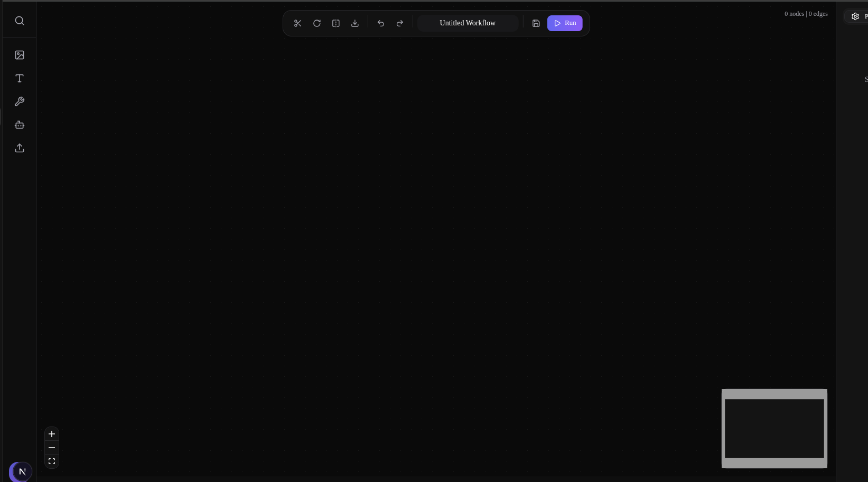Redo the last undone action
Screen dimensions: 868x482
(x=400, y=23)
